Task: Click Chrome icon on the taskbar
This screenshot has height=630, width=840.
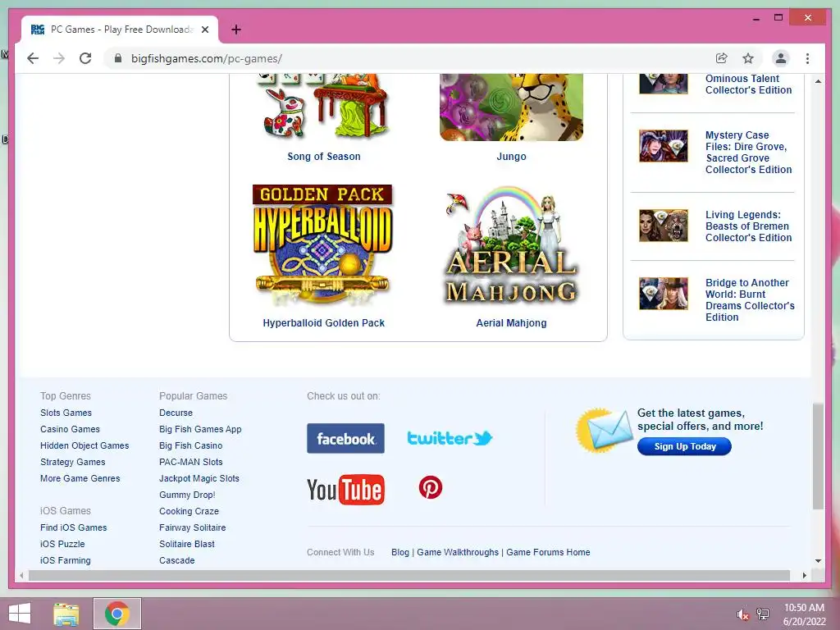Action: pyautogui.click(x=117, y=614)
